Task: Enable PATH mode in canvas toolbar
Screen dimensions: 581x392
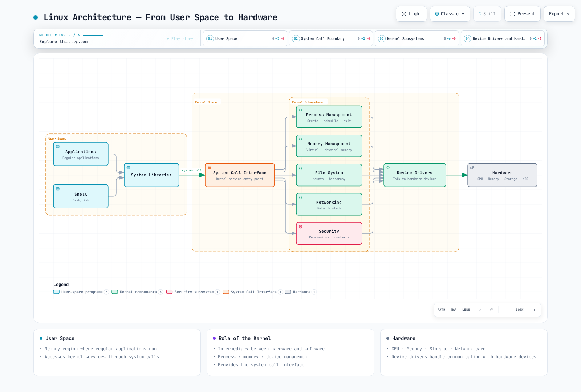Action: (442, 310)
